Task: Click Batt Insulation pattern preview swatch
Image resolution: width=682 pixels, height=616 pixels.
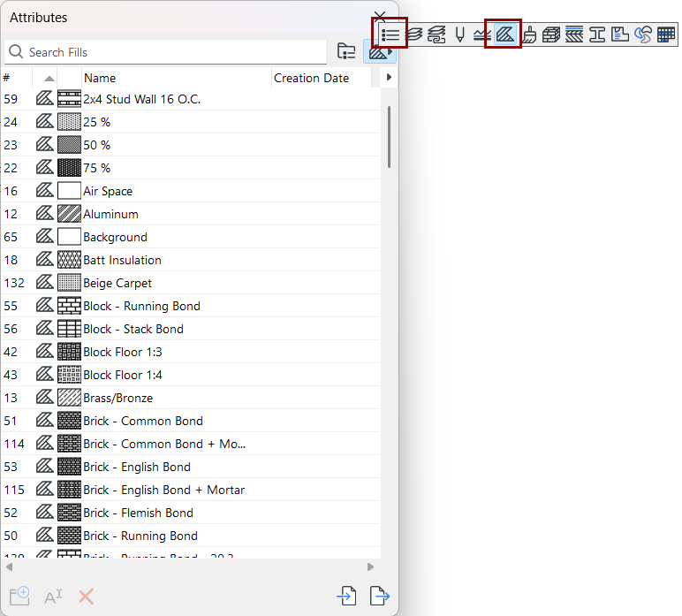Action: click(69, 260)
